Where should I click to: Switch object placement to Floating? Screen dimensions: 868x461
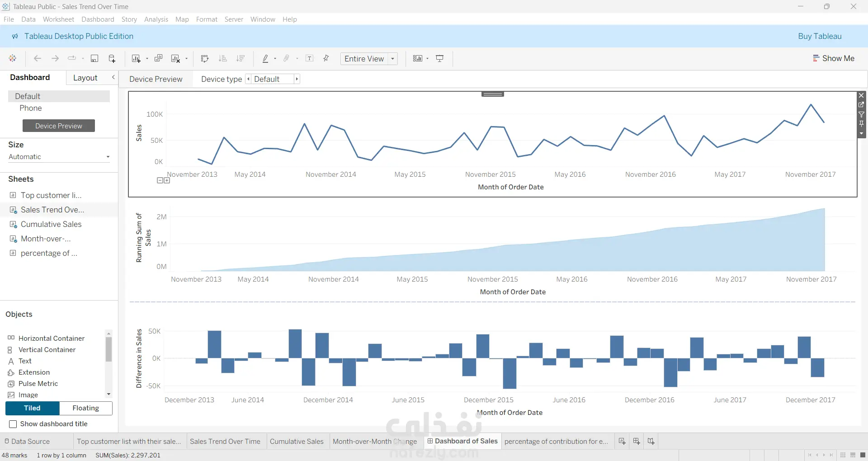pyautogui.click(x=86, y=408)
